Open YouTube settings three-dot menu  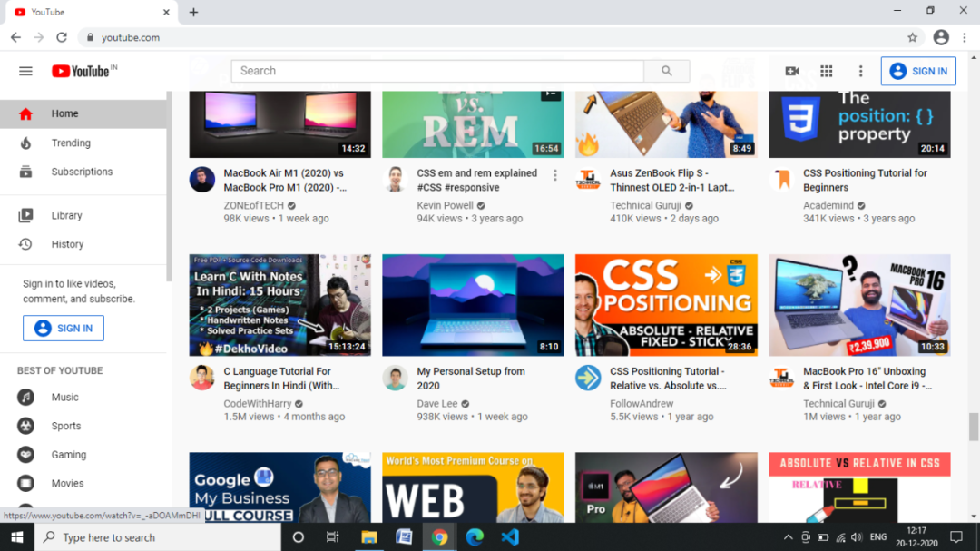coord(860,72)
